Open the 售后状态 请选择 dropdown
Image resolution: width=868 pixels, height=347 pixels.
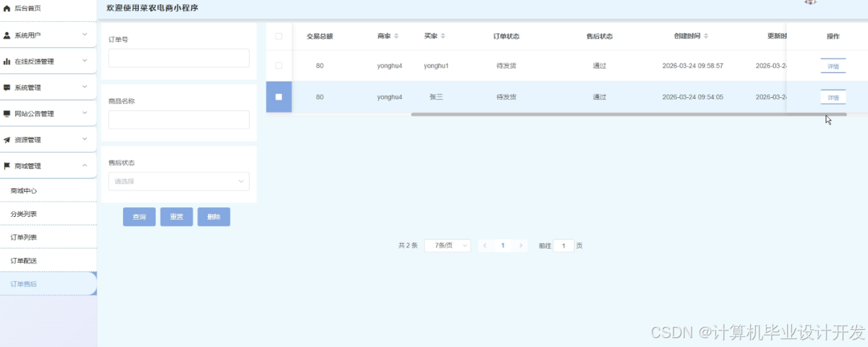pyautogui.click(x=179, y=181)
